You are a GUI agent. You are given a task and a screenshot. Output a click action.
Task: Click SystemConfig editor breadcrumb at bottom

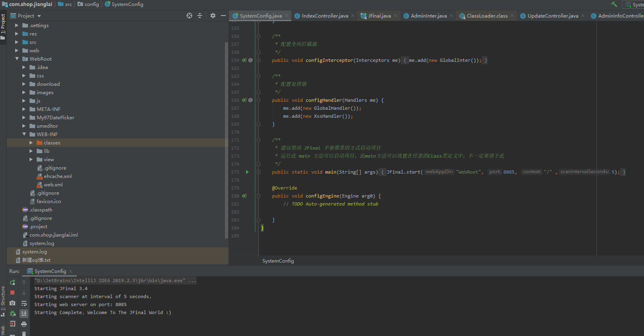pos(278,261)
